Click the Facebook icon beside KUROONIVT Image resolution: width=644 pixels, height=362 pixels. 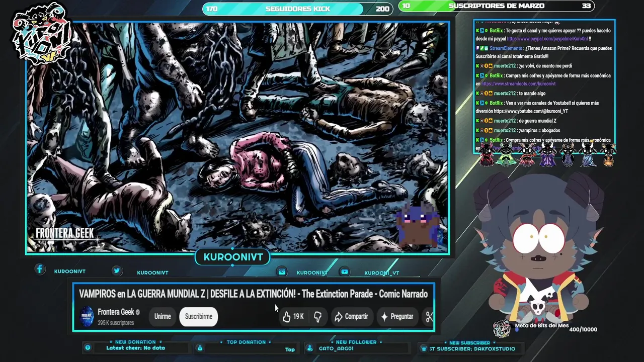(x=40, y=270)
